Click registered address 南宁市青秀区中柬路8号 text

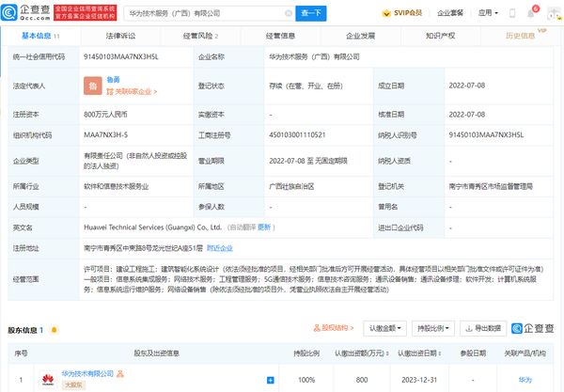(143, 248)
